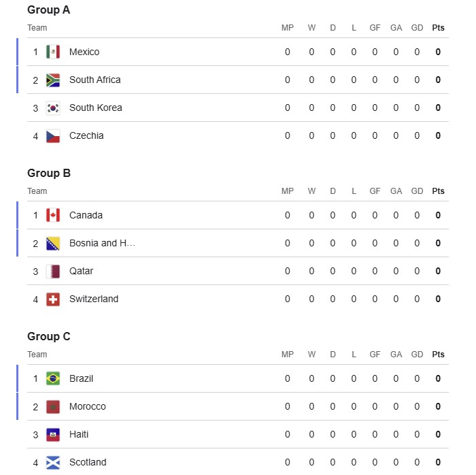Click the Scotland flag icon
The height and width of the screenshot is (475, 476).
point(53,462)
